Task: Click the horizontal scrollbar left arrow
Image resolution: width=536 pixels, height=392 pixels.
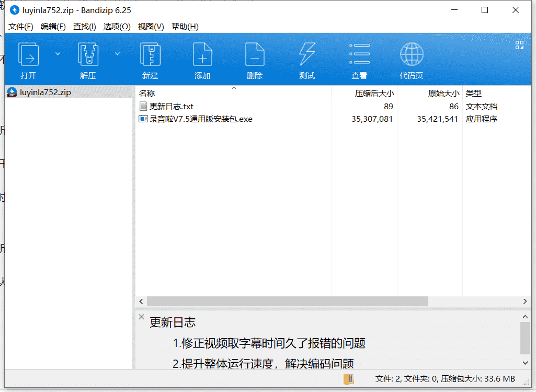Action: (141, 301)
